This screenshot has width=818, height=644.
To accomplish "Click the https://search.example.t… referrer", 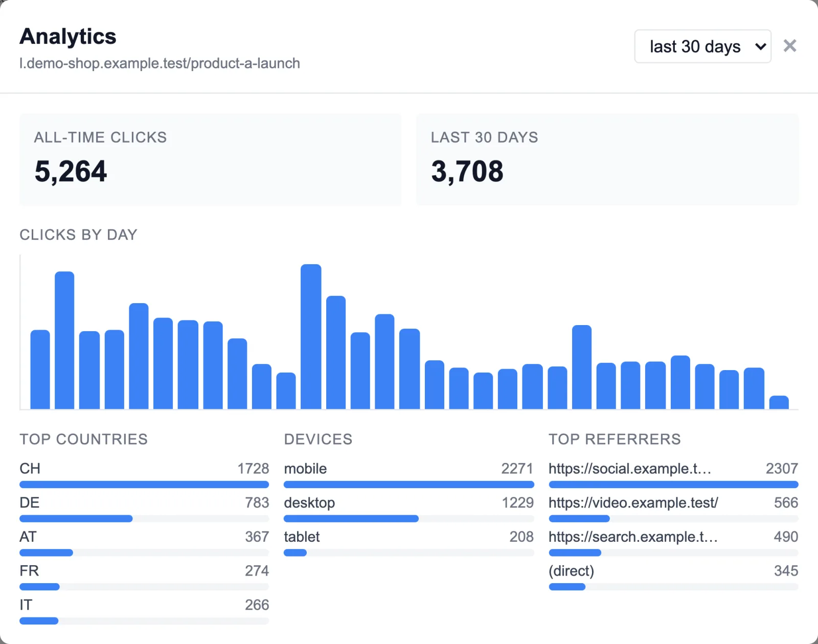I will (x=633, y=537).
